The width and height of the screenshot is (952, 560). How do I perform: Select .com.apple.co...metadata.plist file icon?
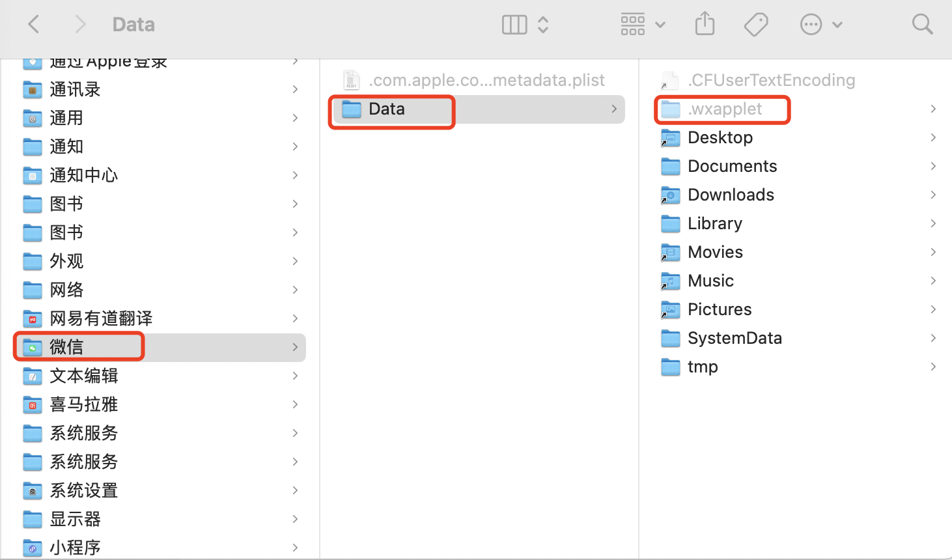tap(352, 80)
